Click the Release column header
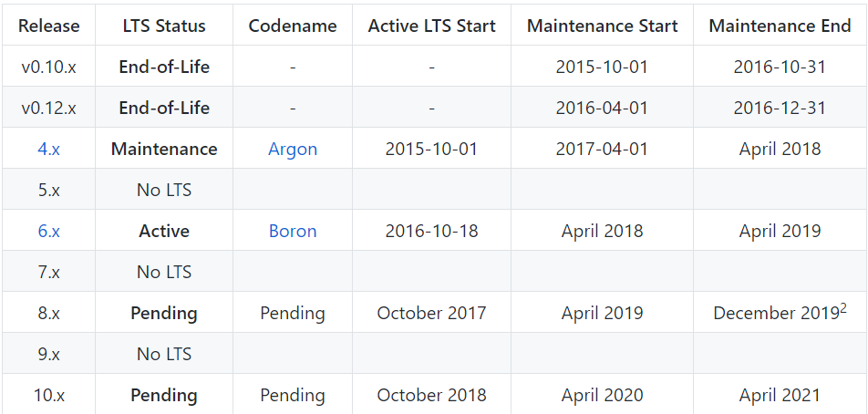 [x=48, y=26]
